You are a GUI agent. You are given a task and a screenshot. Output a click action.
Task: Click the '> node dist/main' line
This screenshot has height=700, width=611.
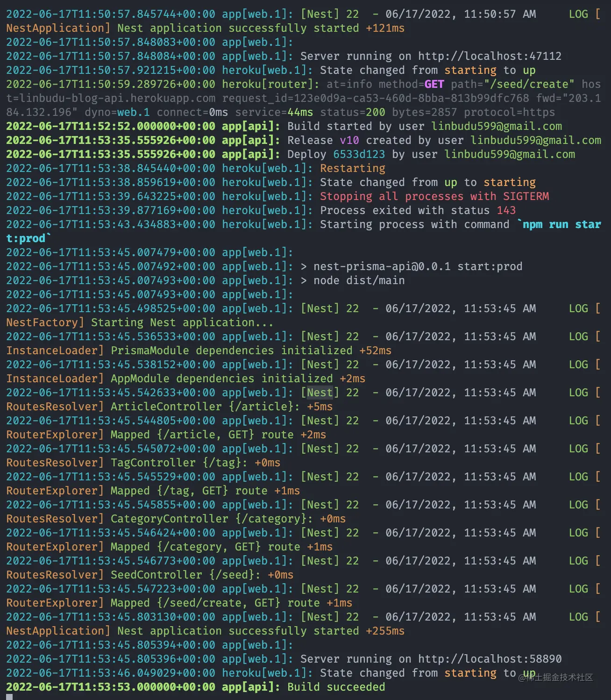[353, 280]
